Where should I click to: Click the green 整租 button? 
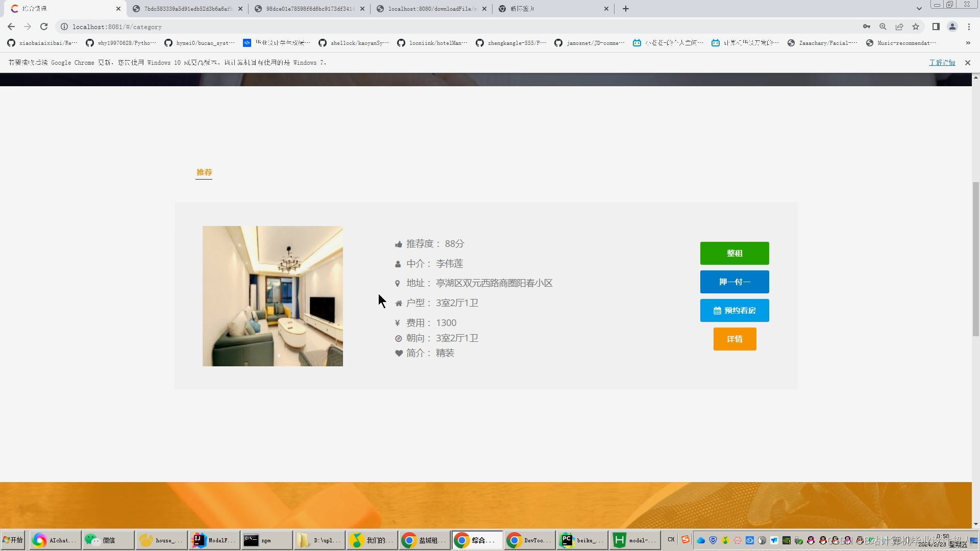734,253
